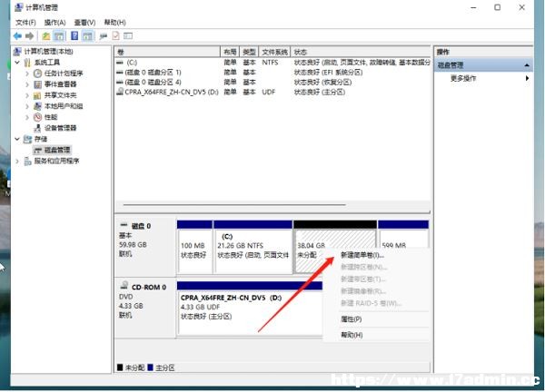Click the Up one level folder icon

point(46,35)
